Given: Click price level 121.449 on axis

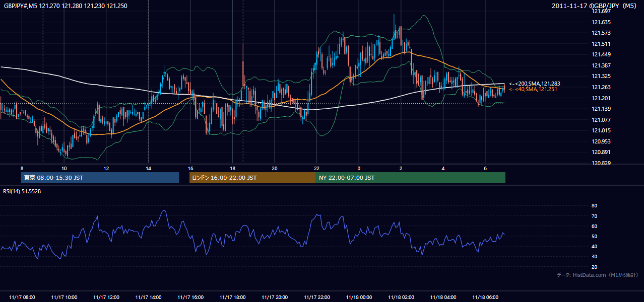Looking at the screenshot, I should (x=602, y=54).
